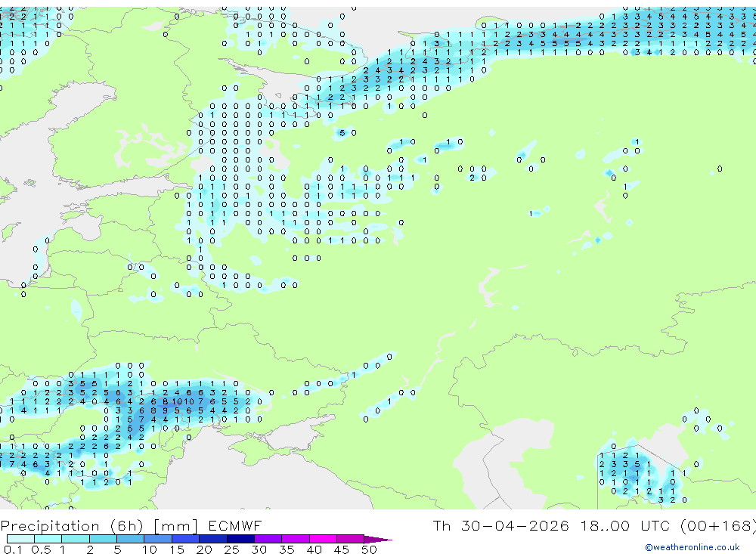Click the legend scale label '15'
The width and height of the screenshot is (756, 554).
(177, 549)
